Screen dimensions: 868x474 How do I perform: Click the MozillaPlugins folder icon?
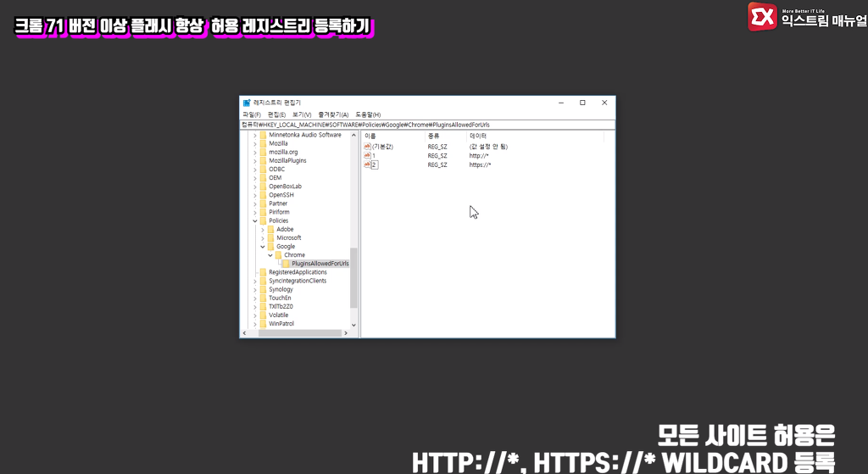tap(264, 160)
